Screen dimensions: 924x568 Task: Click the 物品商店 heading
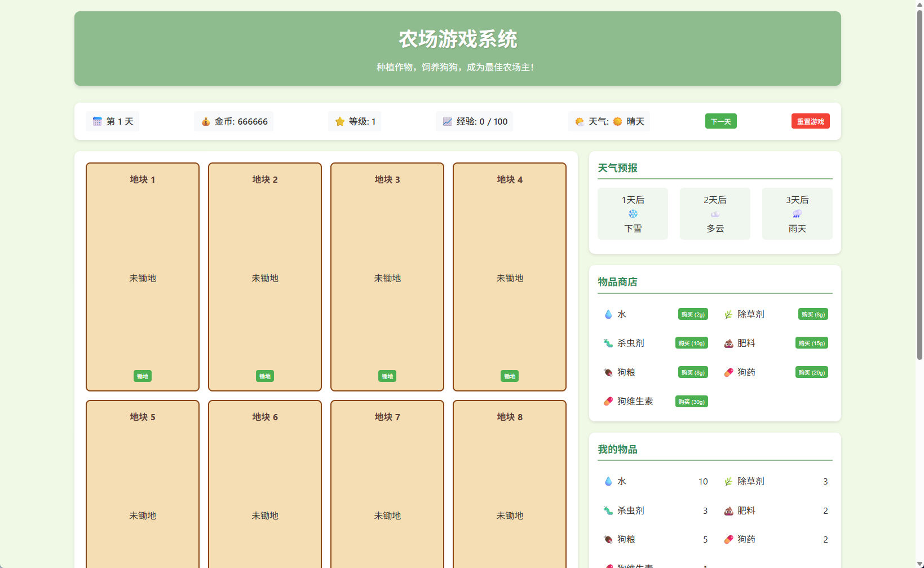click(x=617, y=282)
